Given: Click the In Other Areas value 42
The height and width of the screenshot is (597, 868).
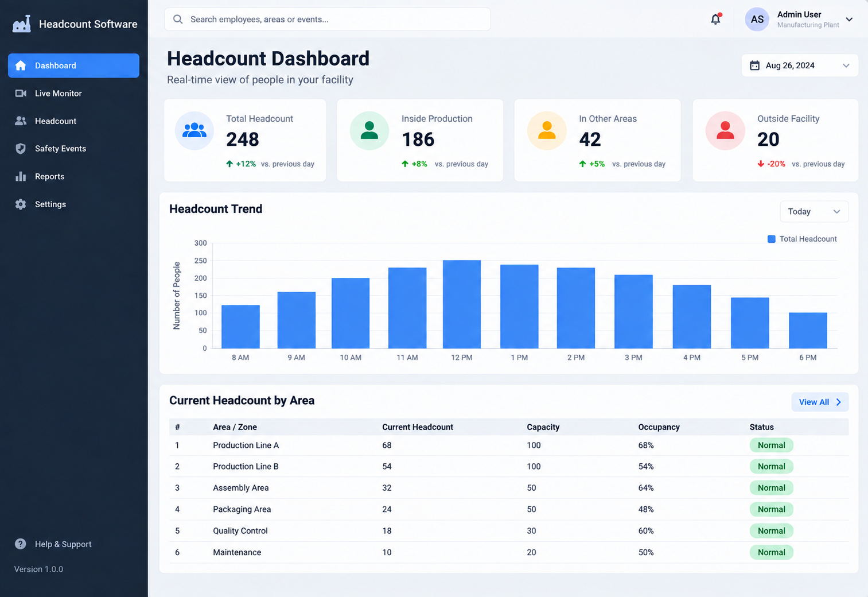Looking at the screenshot, I should coord(590,139).
